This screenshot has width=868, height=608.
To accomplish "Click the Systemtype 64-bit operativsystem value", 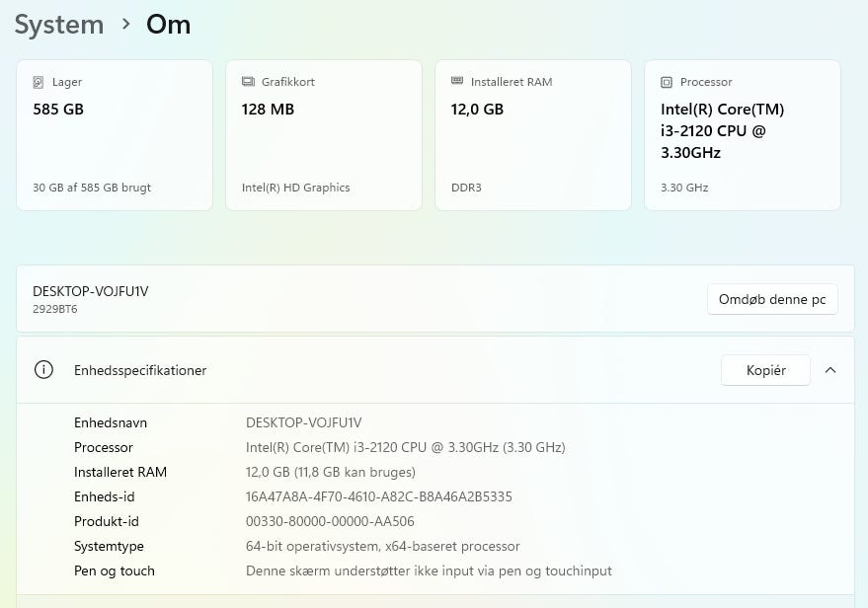I will tap(382, 546).
